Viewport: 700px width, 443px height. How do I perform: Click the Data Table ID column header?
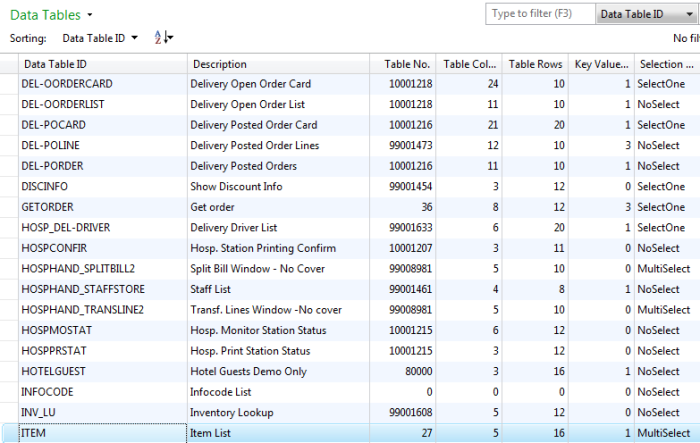pyautogui.click(x=102, y=64)
